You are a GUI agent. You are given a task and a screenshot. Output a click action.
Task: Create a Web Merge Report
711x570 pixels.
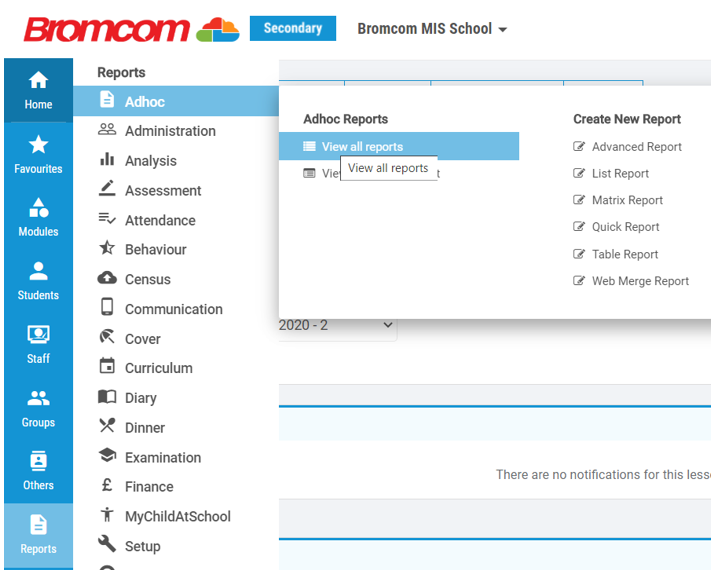tap(640, 281)
